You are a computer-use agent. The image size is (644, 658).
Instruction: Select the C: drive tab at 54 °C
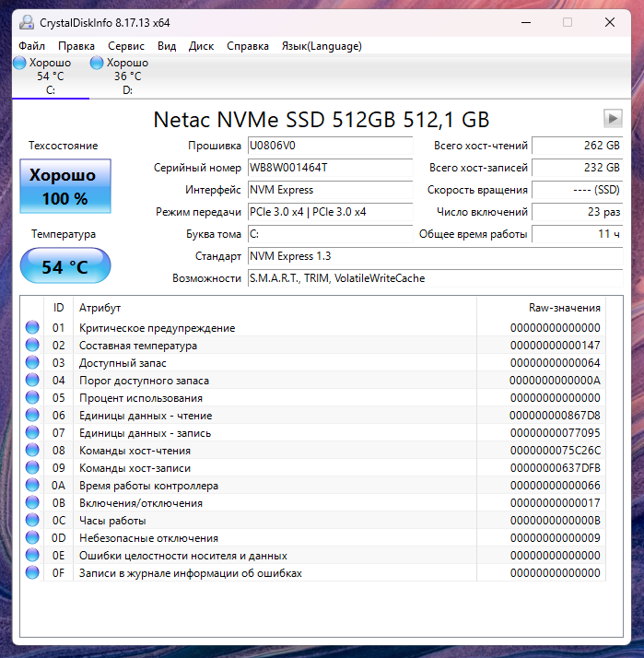point(51,76)
